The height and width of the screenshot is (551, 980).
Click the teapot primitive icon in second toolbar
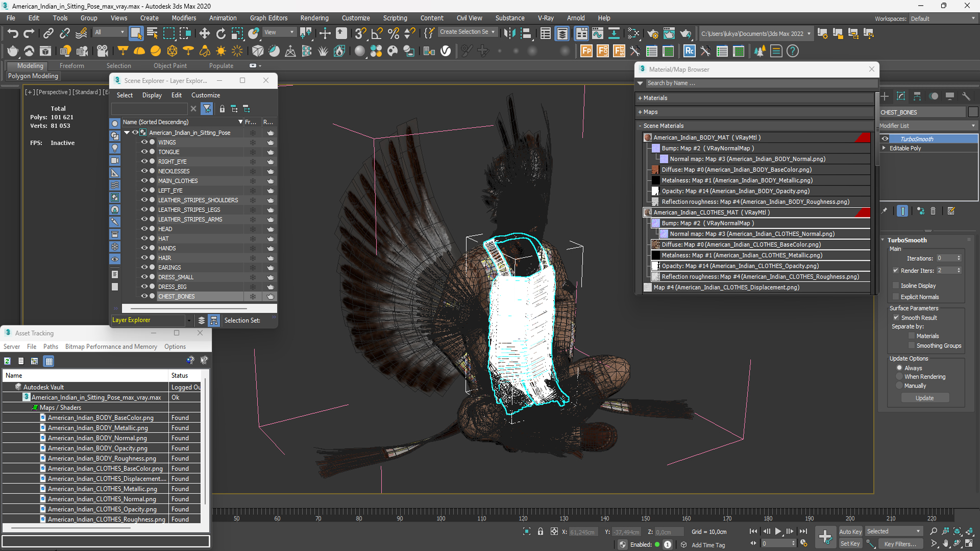point(13,51)
